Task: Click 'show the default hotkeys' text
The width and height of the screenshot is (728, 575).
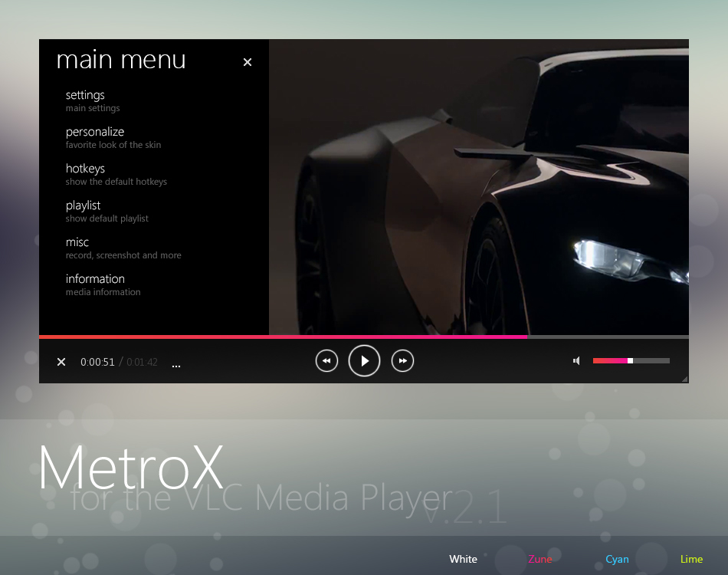Action: [x=116, y=181]
